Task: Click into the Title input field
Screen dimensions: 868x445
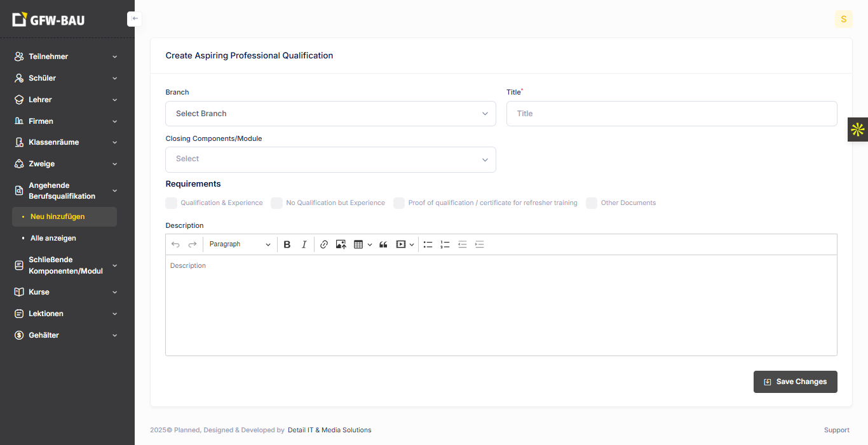Action: [671, 114]
